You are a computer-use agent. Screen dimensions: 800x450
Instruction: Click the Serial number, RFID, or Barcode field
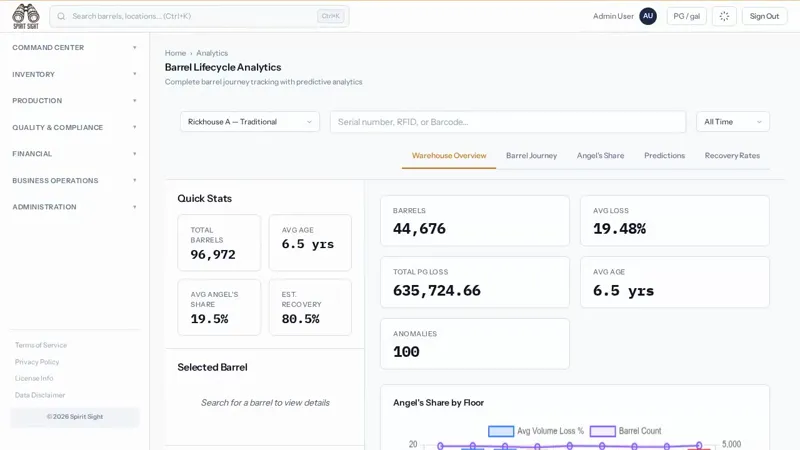[x=508, y=122]
